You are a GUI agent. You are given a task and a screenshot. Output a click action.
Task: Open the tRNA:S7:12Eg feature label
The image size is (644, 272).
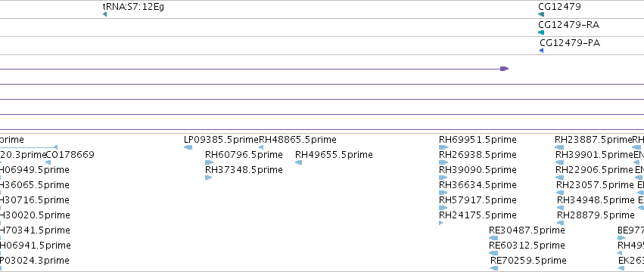(x=133, y=7)
